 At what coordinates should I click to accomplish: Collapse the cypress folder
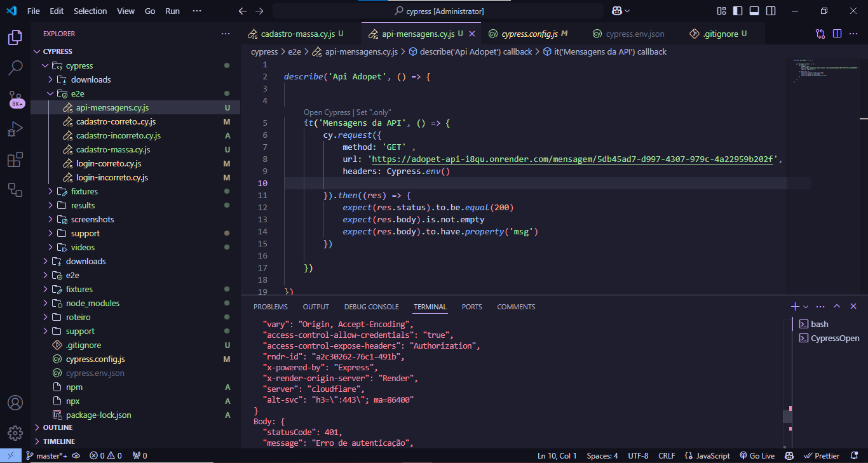pyautogui.click(x=45, y=65)
